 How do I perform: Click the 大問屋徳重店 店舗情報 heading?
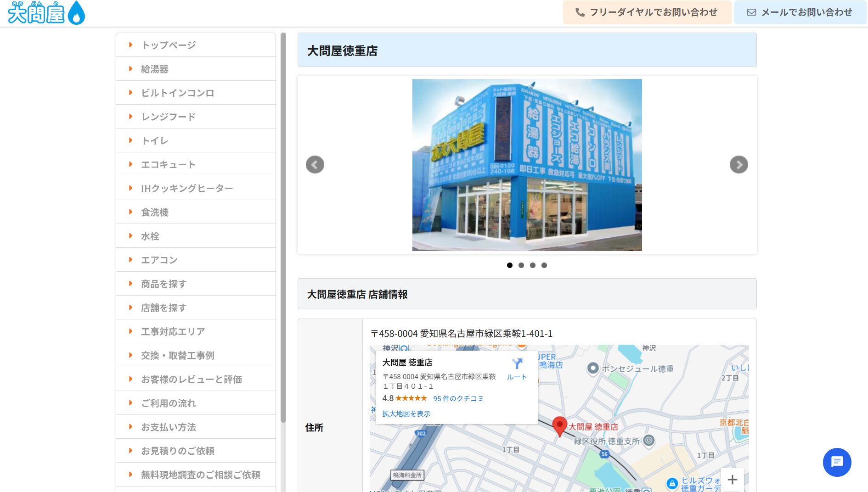(x=357, y=294)
